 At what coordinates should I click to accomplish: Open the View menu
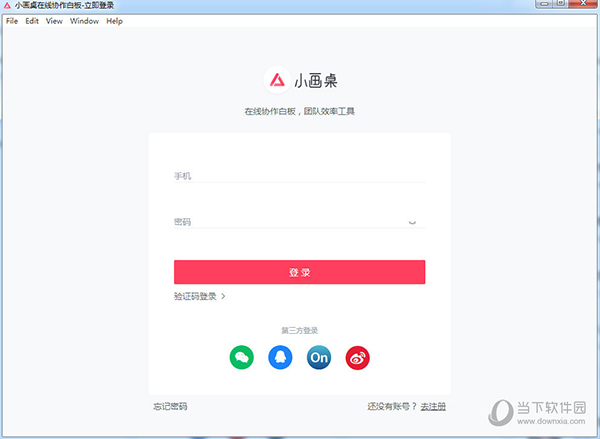pos(54,21)
